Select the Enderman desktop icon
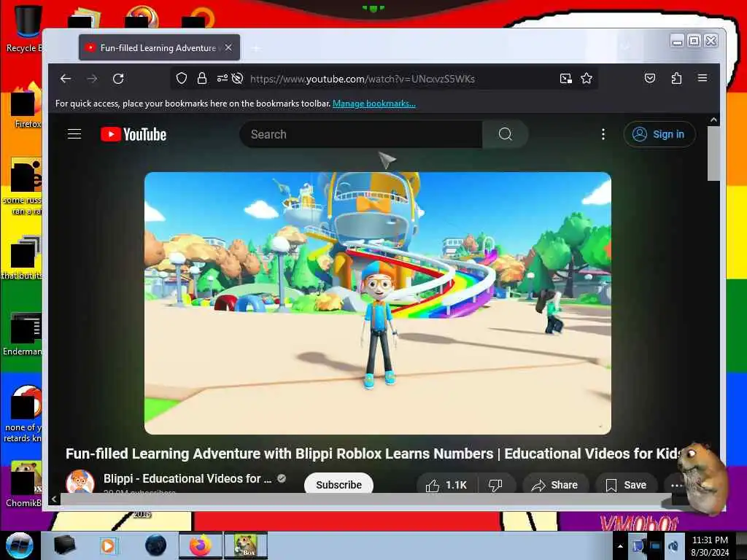747x560 pixels. (x=24, y=334)
